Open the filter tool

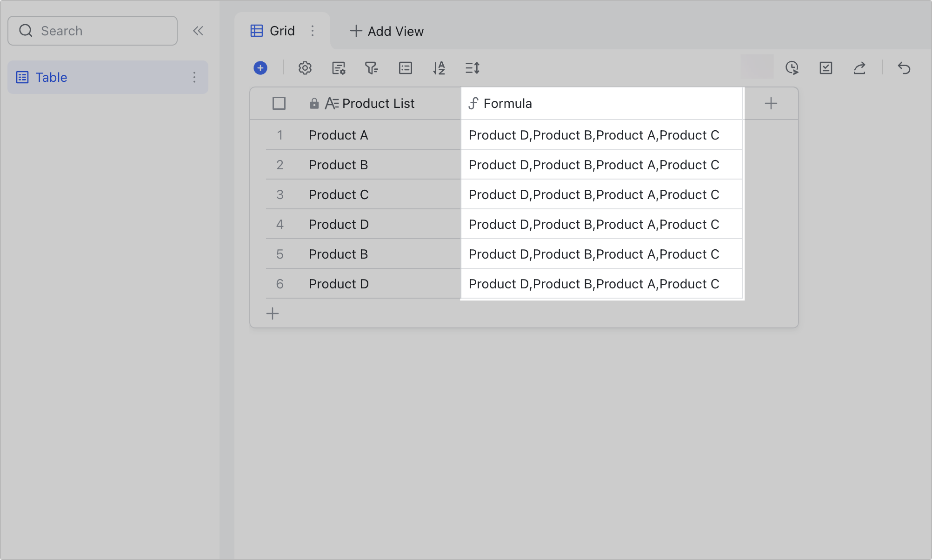tap(372, 68)
